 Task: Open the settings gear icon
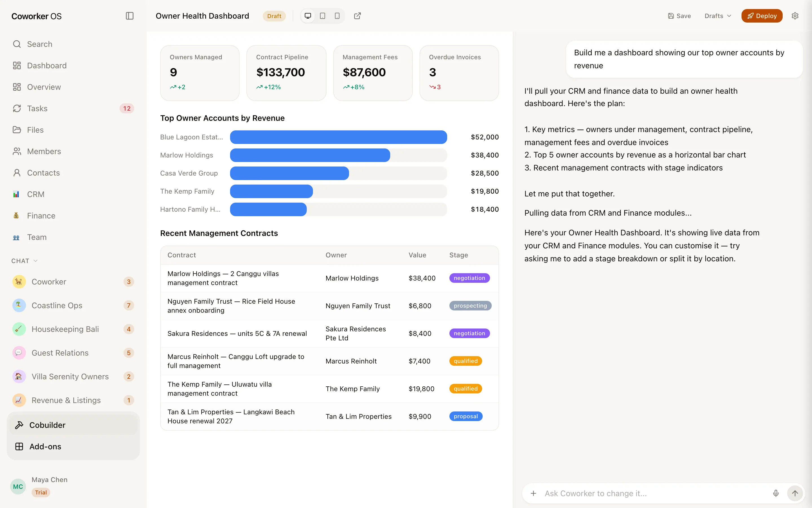click(795, 16)
